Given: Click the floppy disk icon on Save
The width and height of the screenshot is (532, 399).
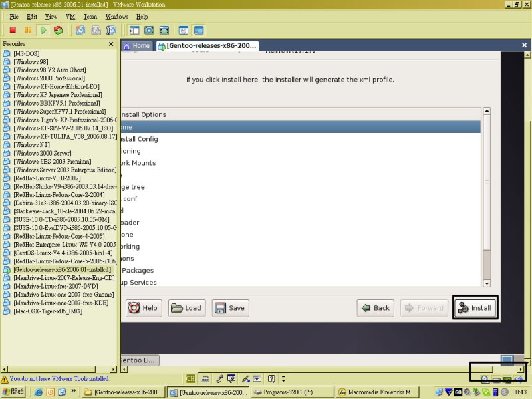Looking at the screenshot, I should point(221,308).
